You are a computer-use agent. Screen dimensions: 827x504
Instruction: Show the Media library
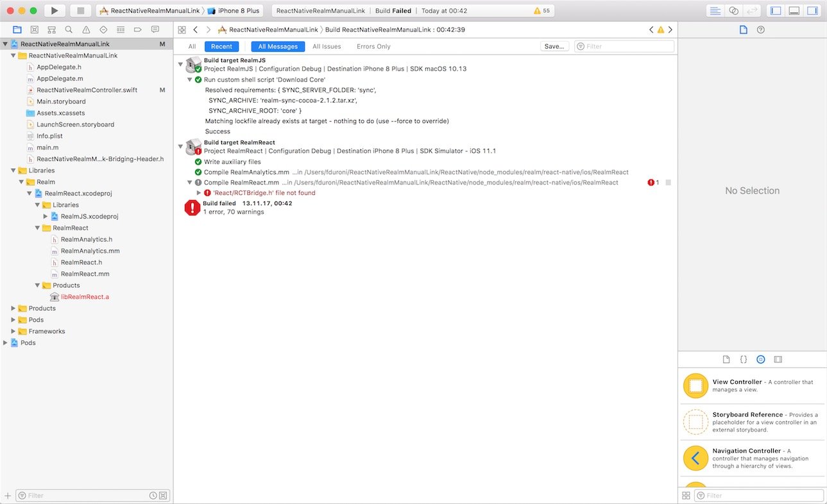778,360
